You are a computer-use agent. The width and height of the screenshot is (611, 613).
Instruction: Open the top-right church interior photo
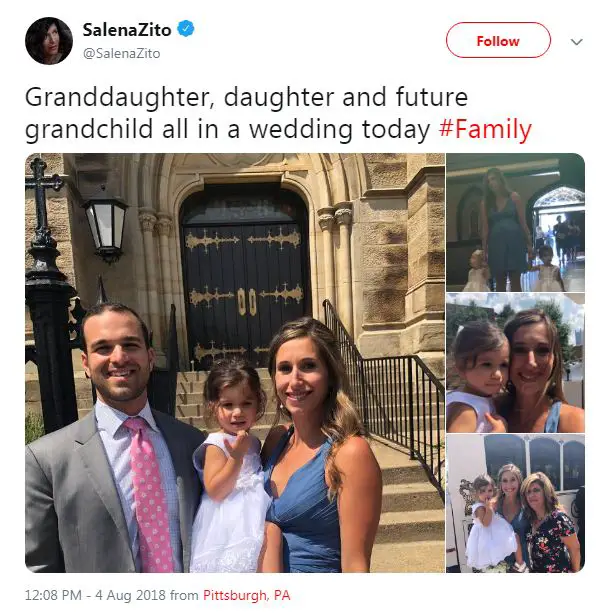click(x=516, y=222)
